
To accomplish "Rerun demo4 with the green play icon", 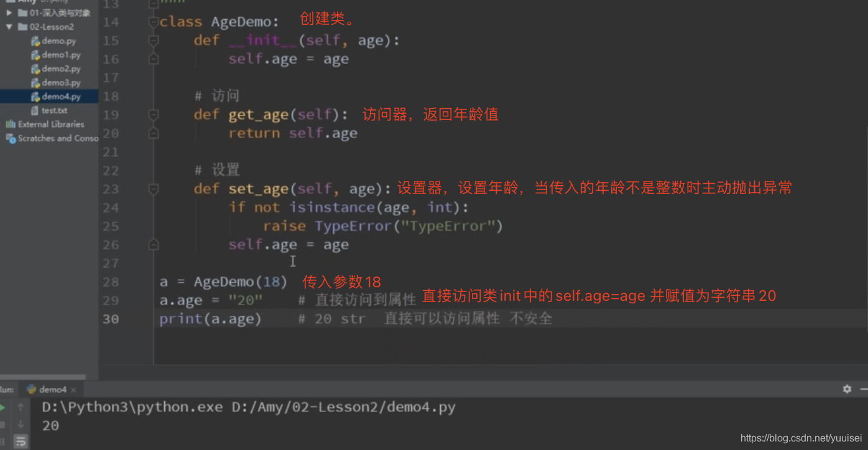I will pyautogui.click(x=2, y=408).
